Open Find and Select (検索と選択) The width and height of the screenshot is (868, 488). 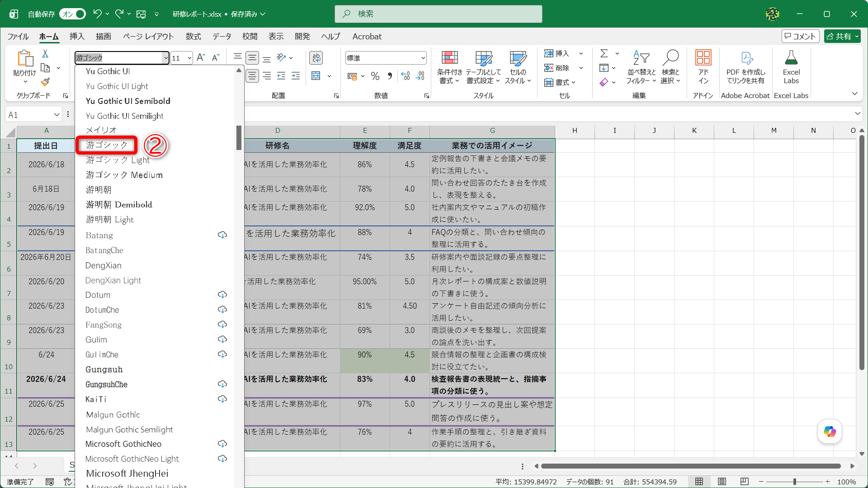(x=670, y=67)
